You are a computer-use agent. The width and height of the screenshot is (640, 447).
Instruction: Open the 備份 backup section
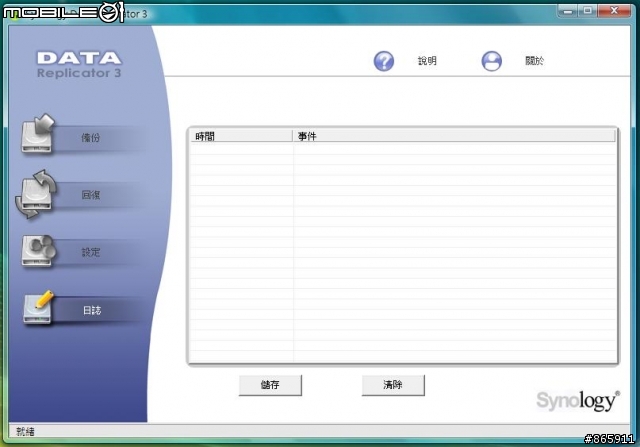pyautogui.click(x=91, y=138)
